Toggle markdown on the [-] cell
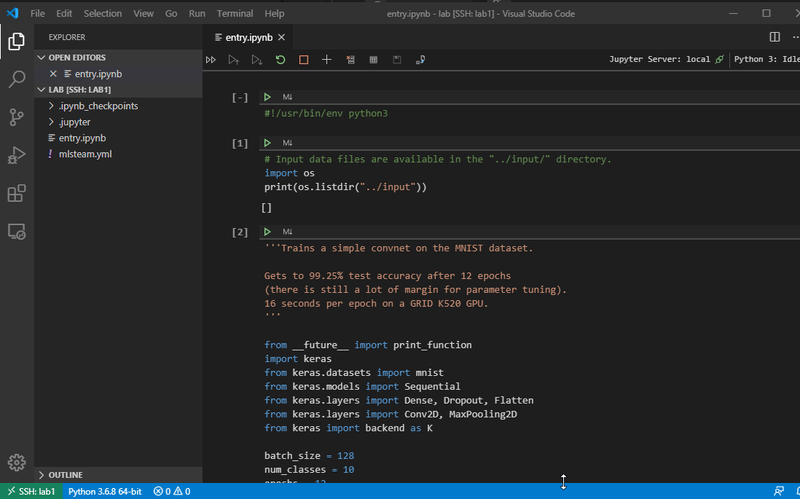This screenshot has height=499, width=800. tap(287, 97)
